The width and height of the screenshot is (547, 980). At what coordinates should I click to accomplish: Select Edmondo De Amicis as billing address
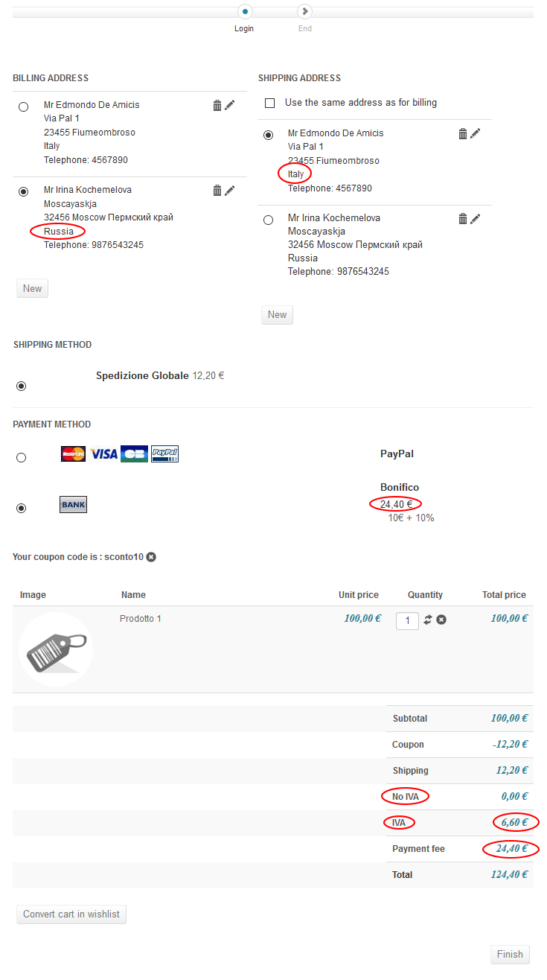24,106
